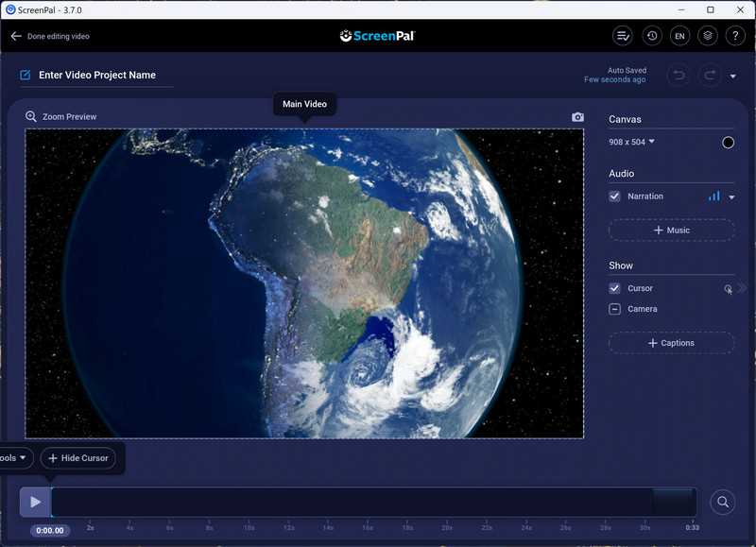Click the undo arrow button
Screen dimensions: 756x547
pyautogui.click(x=678, y=75)
